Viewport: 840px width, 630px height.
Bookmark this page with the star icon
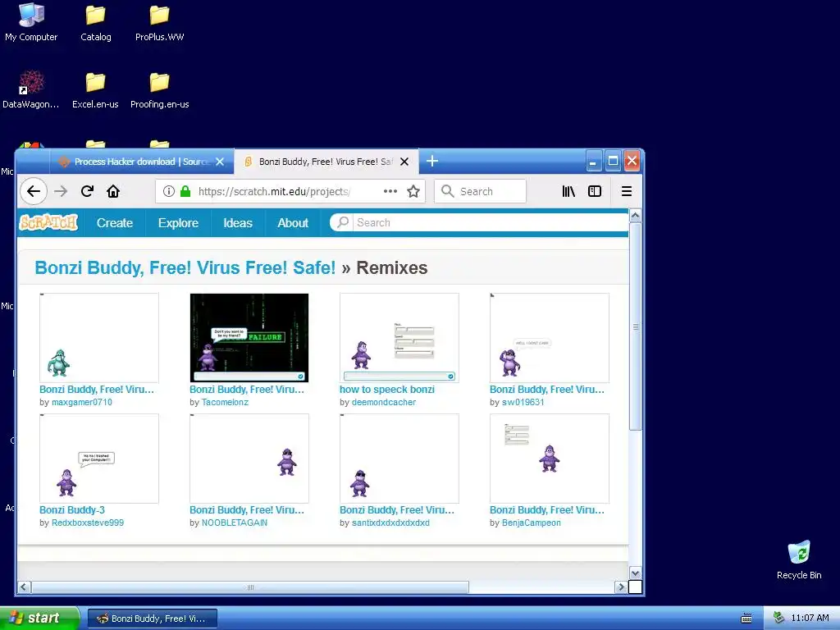point(413,191)
